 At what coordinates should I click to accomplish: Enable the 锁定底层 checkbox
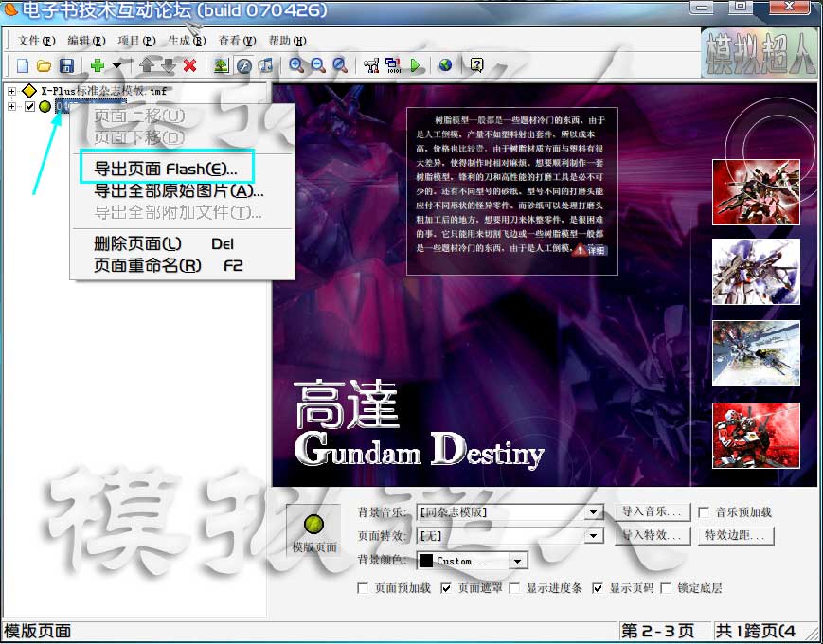tap(666, 588)
